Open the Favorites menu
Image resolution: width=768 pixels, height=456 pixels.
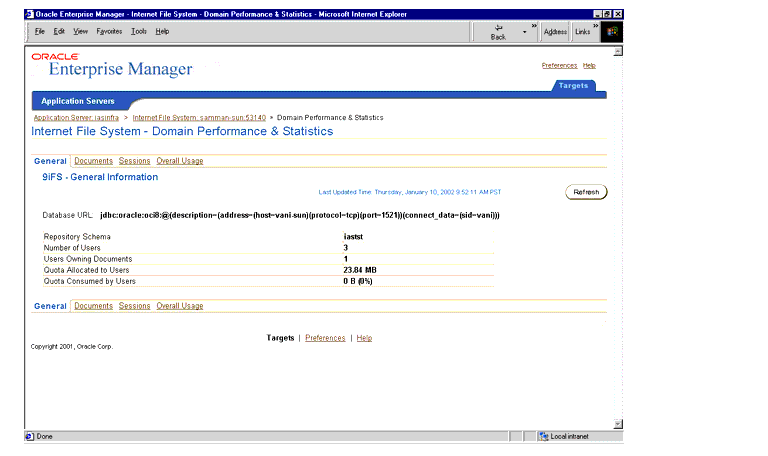pos(109,31)
